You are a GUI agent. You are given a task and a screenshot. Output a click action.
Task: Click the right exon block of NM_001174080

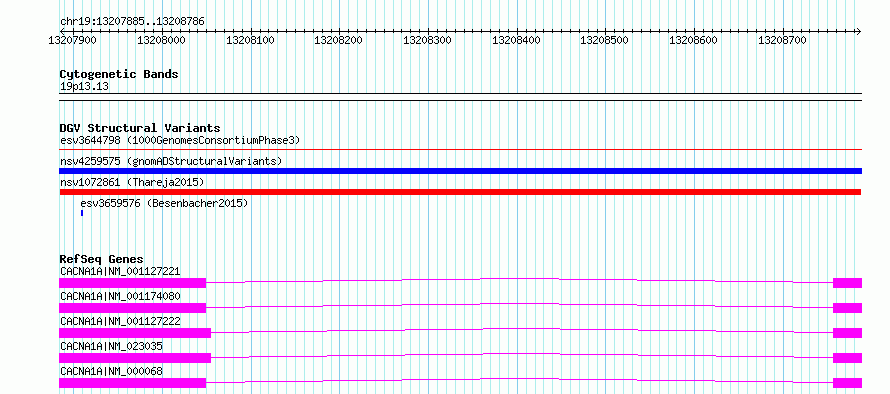(847, 308)
